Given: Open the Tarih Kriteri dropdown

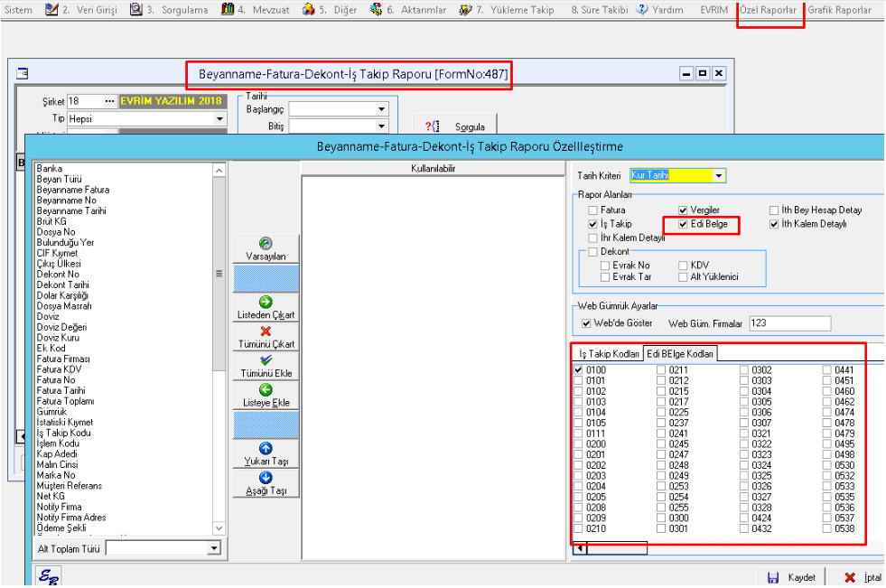Looking at the screenshot, I should tap(719, 175).
